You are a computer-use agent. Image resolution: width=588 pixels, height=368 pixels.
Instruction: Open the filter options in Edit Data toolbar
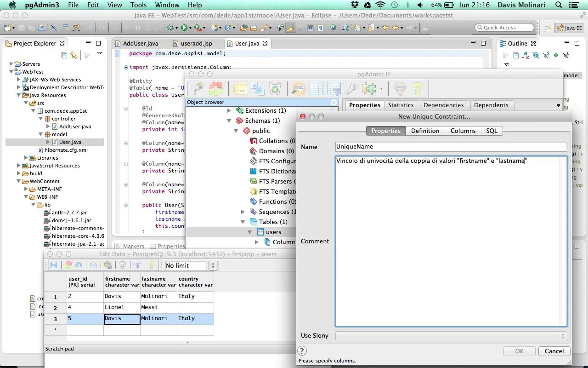click(x=137, y=265)
